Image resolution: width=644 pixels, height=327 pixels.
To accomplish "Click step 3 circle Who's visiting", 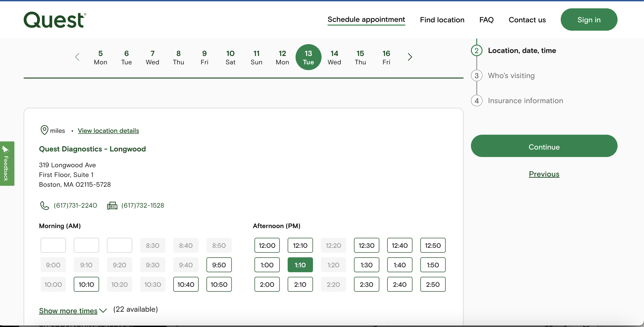I will (477, 76).
